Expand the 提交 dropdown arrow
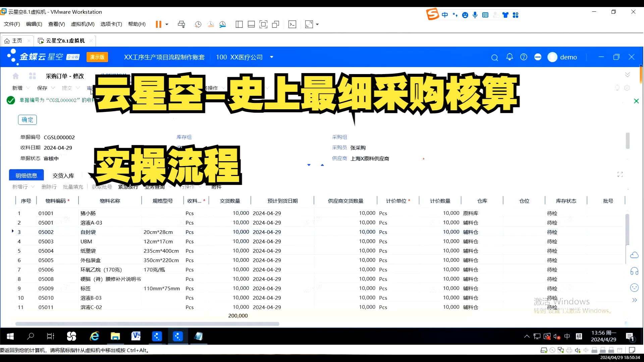This screenshot has width=644, height=362. point(78,88)
